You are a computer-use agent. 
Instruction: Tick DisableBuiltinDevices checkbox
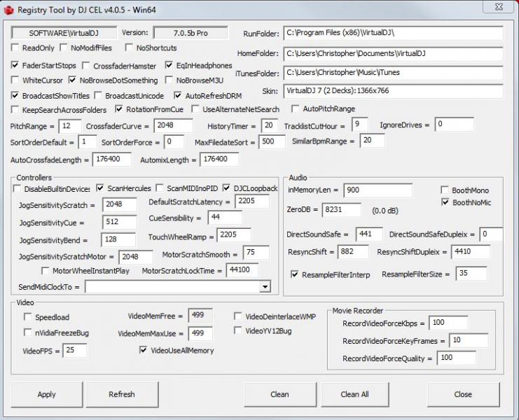17,188
